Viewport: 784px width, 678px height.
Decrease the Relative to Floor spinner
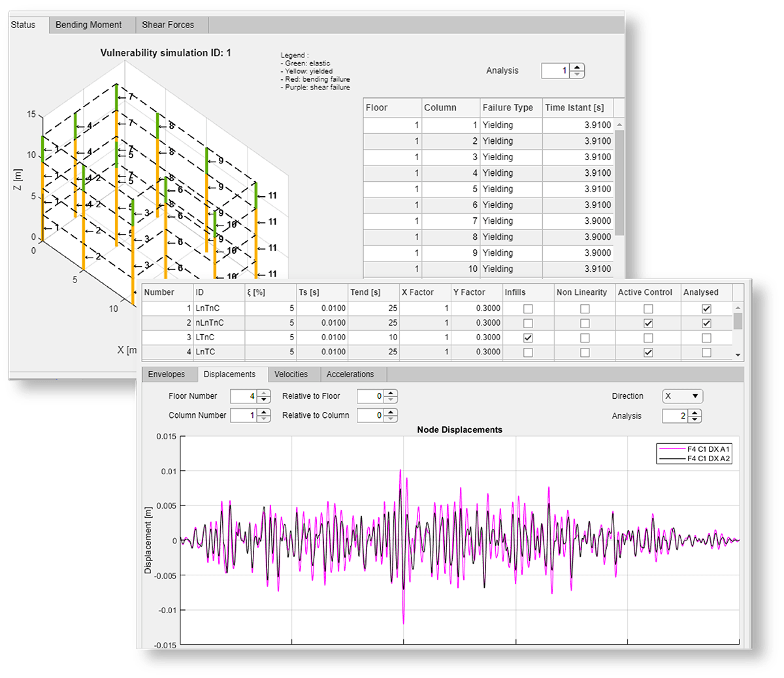pyautogui.click(x=391, y=399)
